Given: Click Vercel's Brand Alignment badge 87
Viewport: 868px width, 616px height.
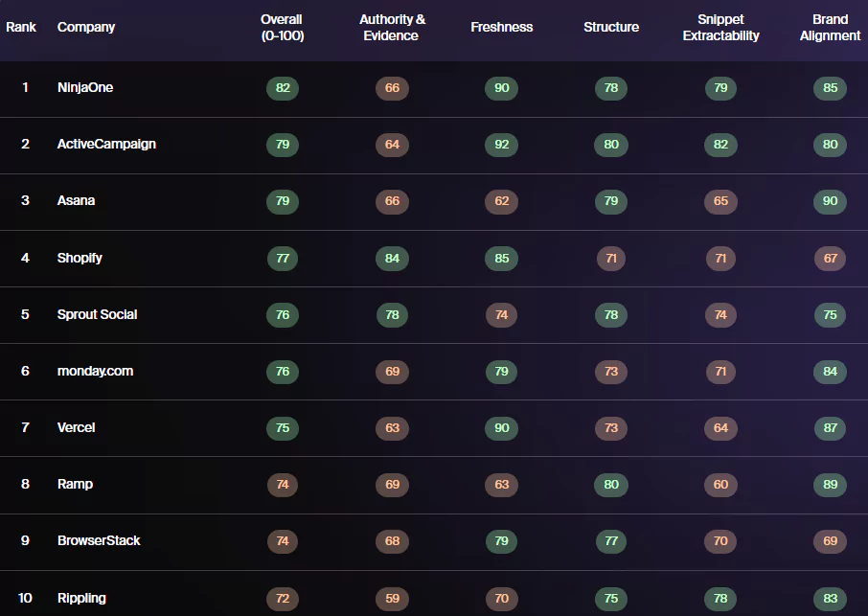Looking at the screenshot, I should tap(830, 428).
